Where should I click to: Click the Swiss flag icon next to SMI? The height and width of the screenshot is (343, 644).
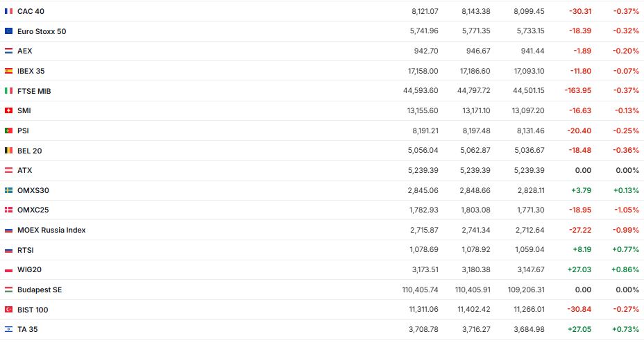[x=8, y=110]
